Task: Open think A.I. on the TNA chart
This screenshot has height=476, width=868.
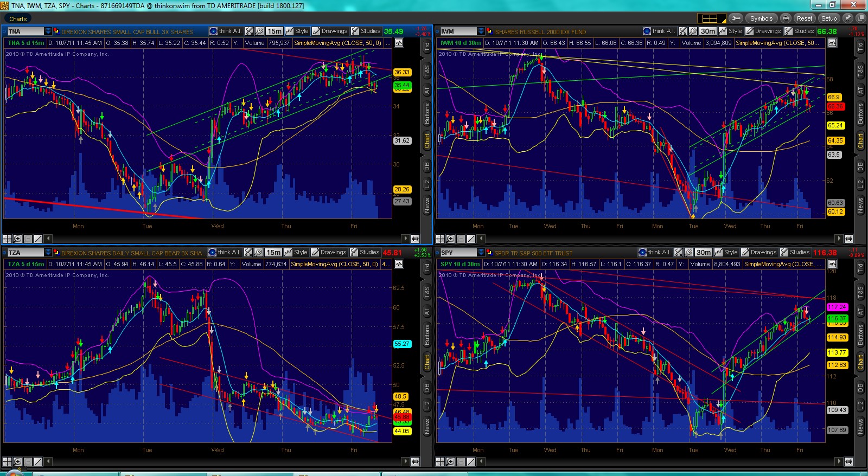Action: (225, 31)
